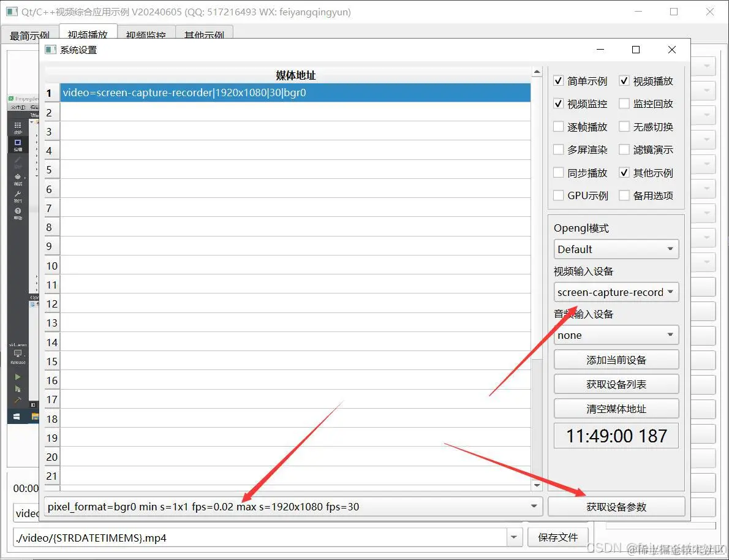Enable the 监控回放 checkbox
The width and height of the screenshot is (729, 560).
click(x=624, y=104)
